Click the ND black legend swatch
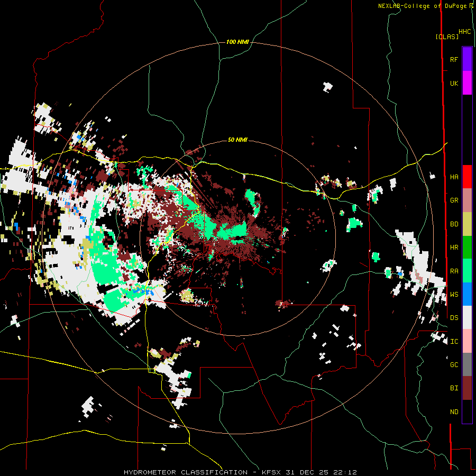This screenshot has height=476, width=476. [467, 411]
